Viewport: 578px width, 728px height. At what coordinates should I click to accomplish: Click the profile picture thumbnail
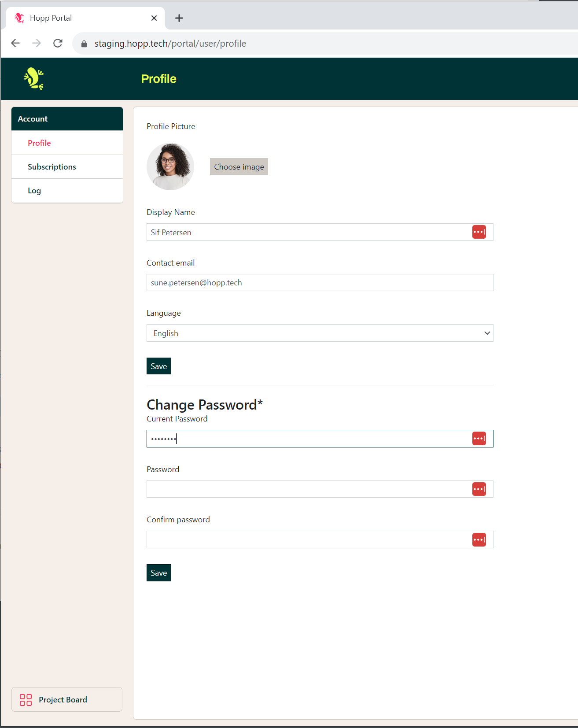pos(170,166)
